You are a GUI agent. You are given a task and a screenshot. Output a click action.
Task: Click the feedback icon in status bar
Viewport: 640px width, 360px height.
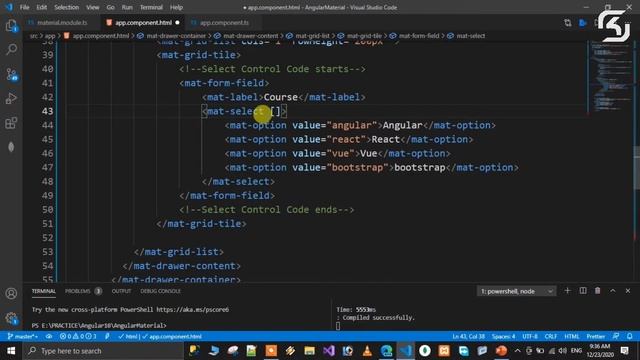pyautogui.click(x=616, y=336)
